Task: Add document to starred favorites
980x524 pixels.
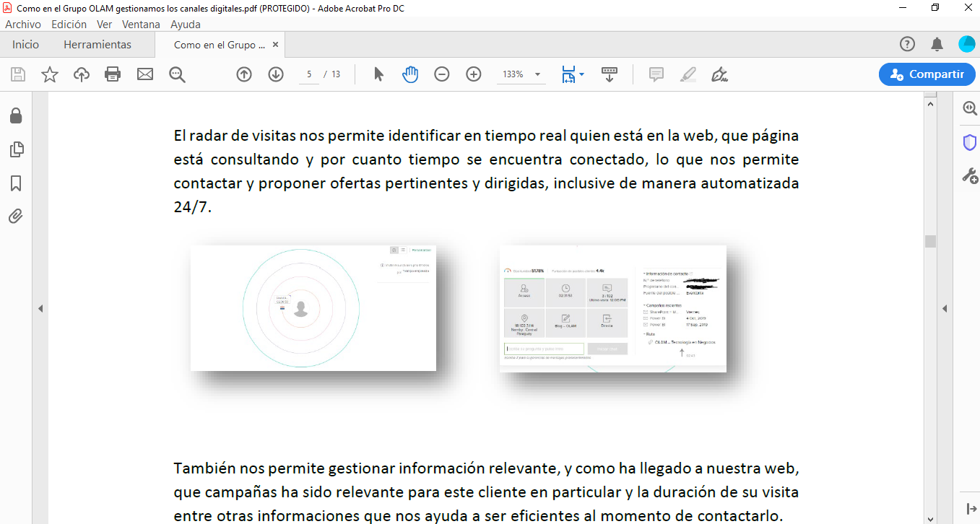Action: 50,74
